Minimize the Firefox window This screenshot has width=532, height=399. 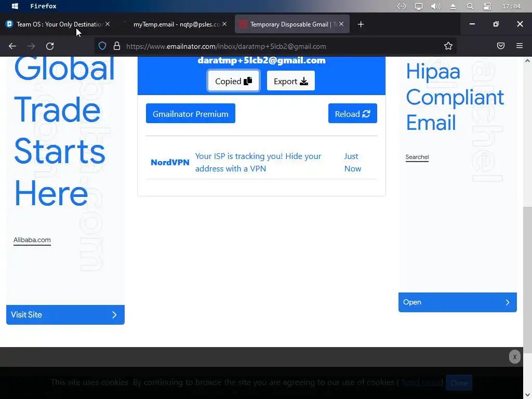point(472,24)
